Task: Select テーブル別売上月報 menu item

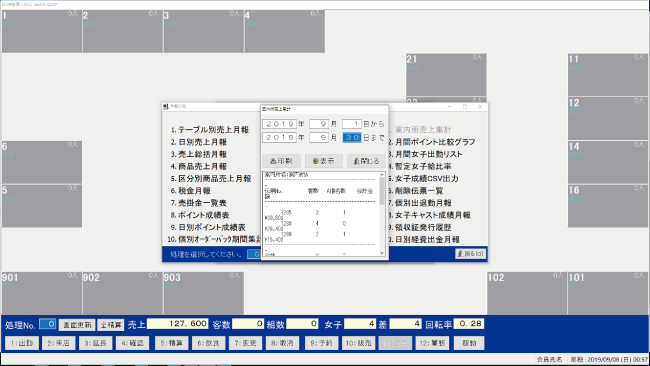Action: click(x=210, y=130)
